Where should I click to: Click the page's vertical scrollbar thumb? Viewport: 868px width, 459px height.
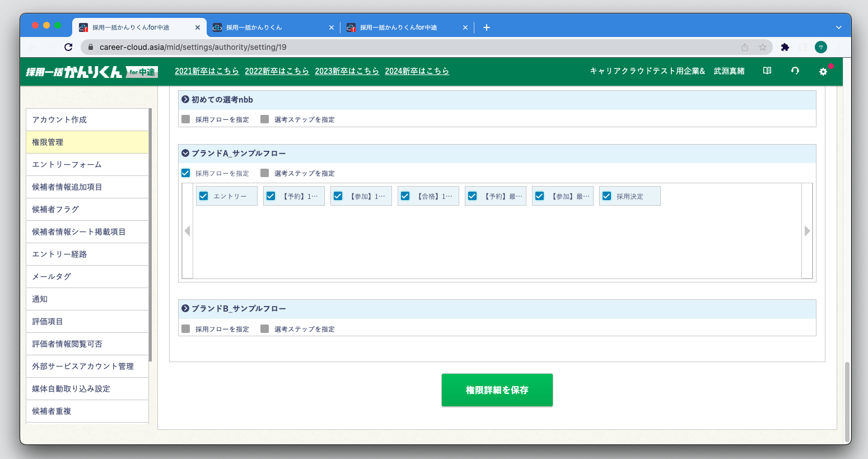(847, 401)
